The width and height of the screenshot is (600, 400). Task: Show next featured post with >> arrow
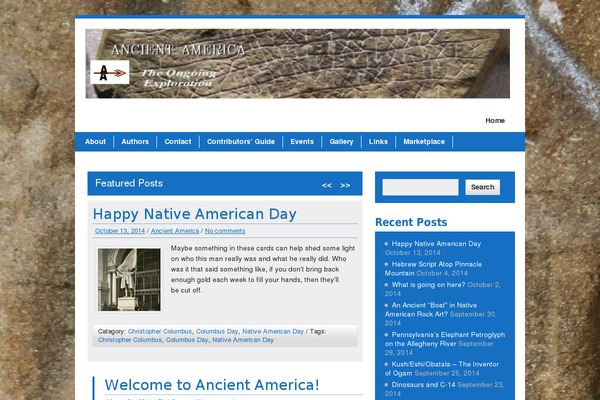(x=345, y=185)
